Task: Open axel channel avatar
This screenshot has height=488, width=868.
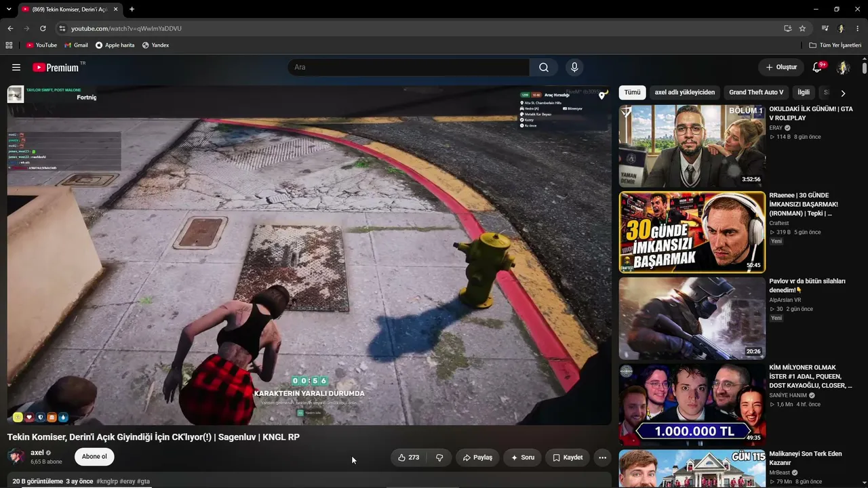Action: 16,457
